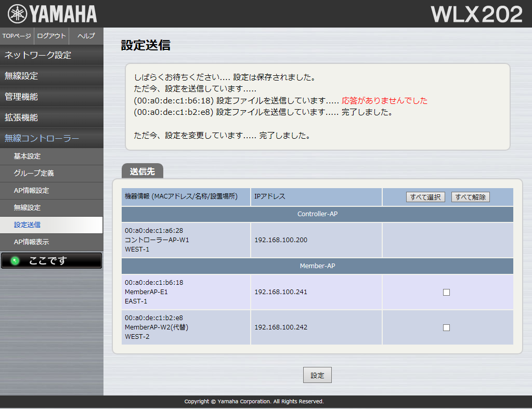Image resolution: width=532 pixels, height=409 pixels.
Task: Click the Yamaha logo in header
Action: tap(53, 14)
